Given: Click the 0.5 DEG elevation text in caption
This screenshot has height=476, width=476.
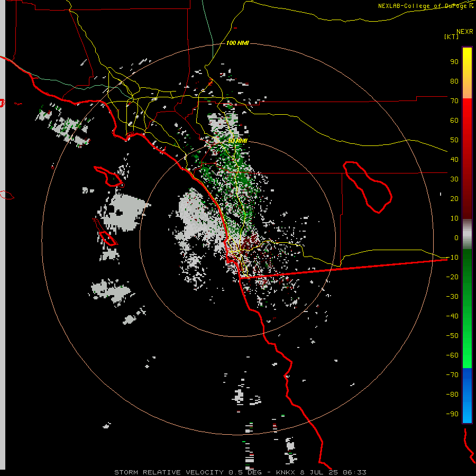Looking at the screenshot, I should [x=245, y=472].
